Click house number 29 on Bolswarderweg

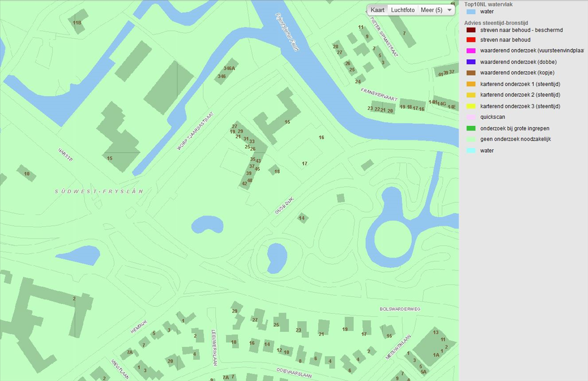click(x=235, y=311)
